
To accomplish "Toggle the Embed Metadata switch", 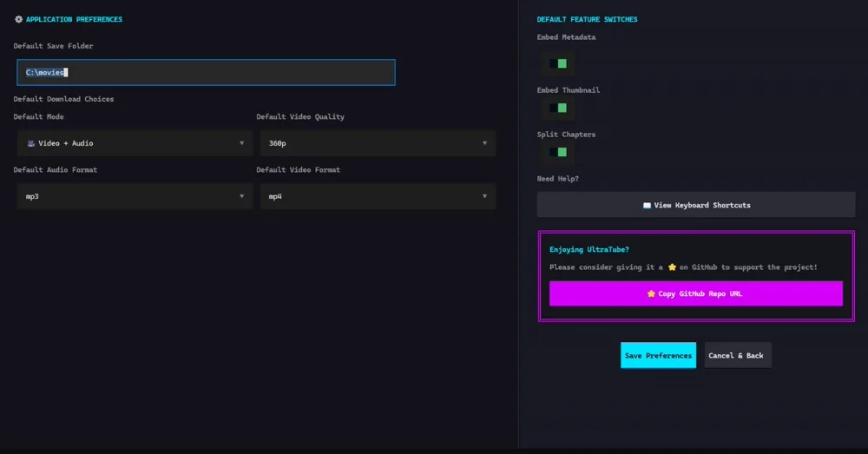I will (558, 63).
